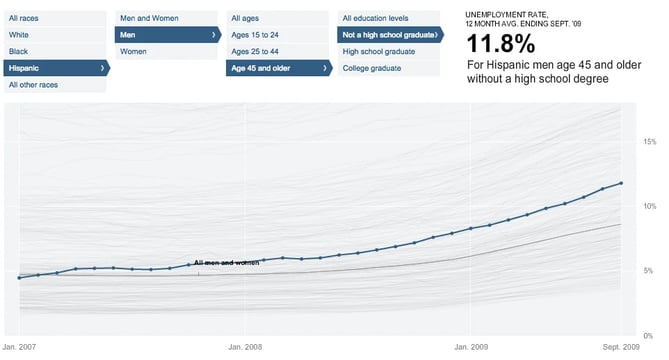Choose the All ages filter

277,18
